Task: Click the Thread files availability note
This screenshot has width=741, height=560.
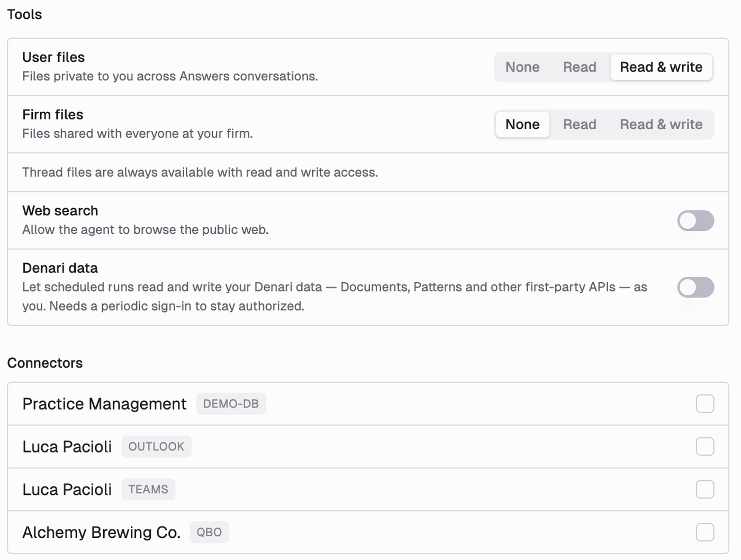Action: pos(200,173)
